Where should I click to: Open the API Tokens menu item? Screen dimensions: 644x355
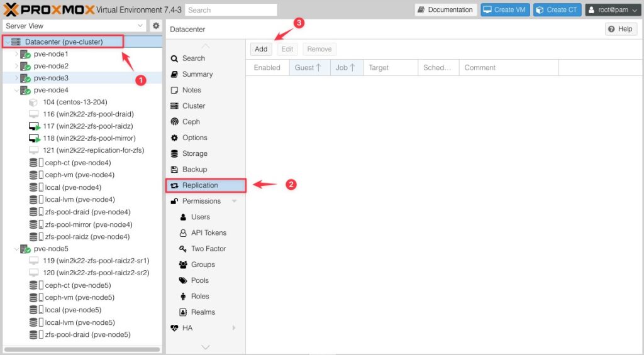206,232
